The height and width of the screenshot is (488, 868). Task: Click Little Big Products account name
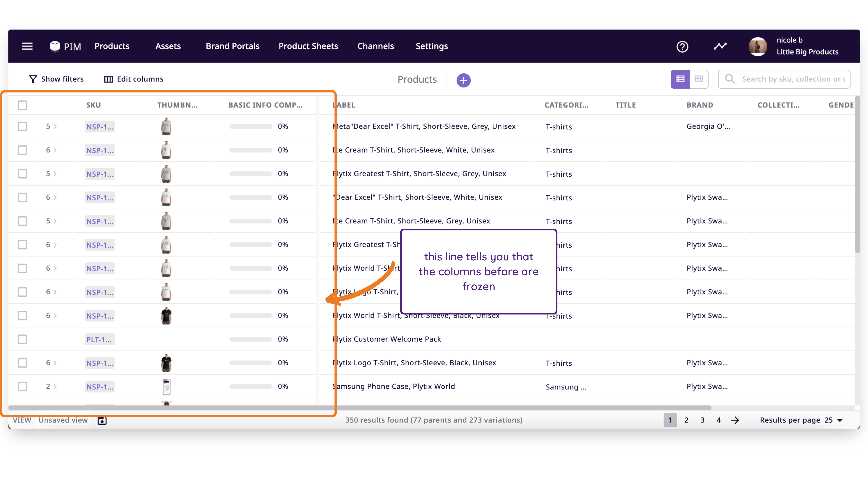(807, 52)
